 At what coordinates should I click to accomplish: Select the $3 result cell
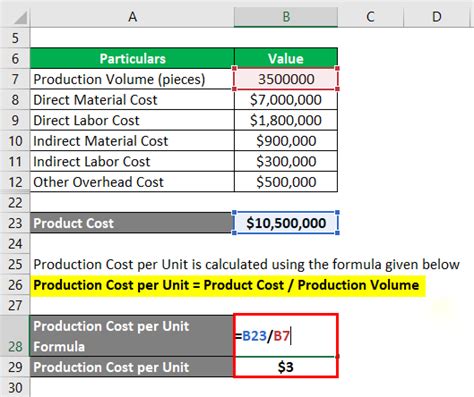[x=286, y=367]
